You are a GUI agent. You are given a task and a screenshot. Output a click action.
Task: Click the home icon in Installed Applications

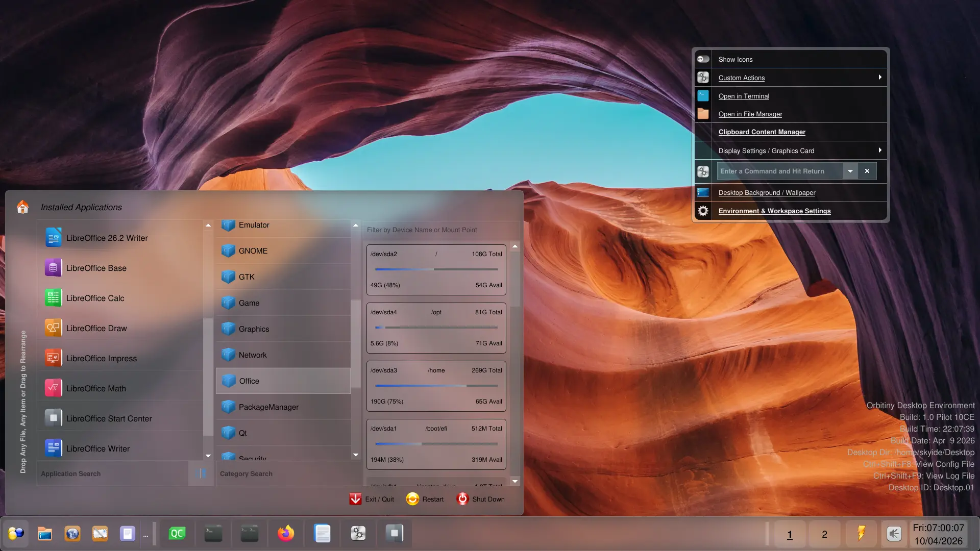point(22,207)
